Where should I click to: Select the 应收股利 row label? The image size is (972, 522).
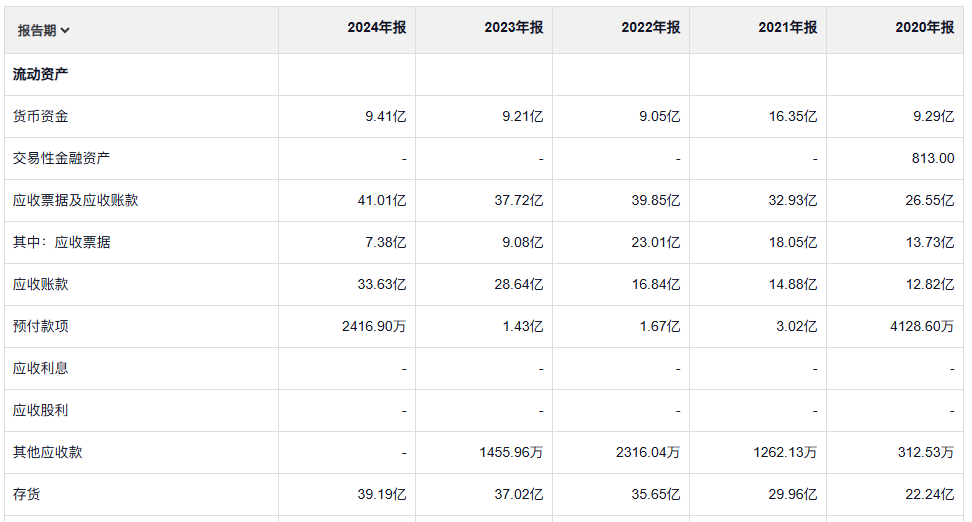[40, 410]
